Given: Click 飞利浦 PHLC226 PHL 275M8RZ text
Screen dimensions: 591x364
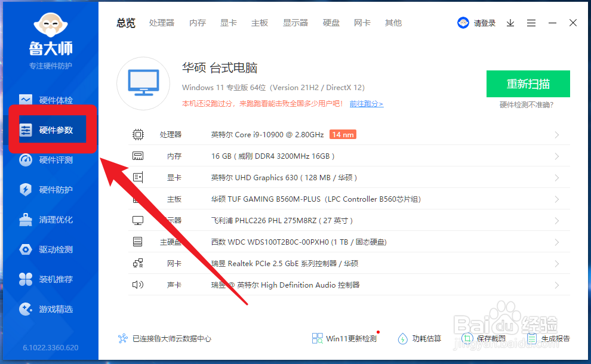Looking at the screenshot, I should 282,220.
